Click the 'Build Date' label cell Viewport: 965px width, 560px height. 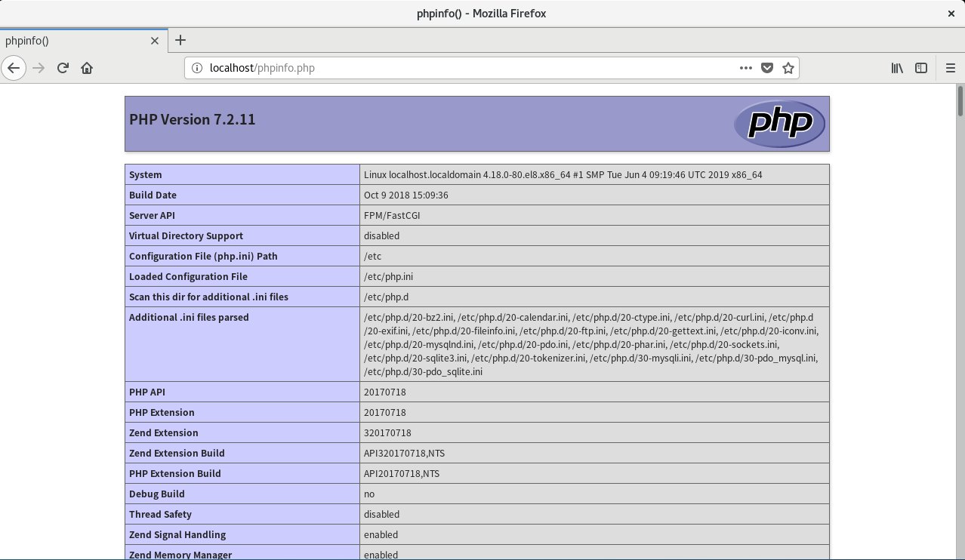tap(242, 195)
